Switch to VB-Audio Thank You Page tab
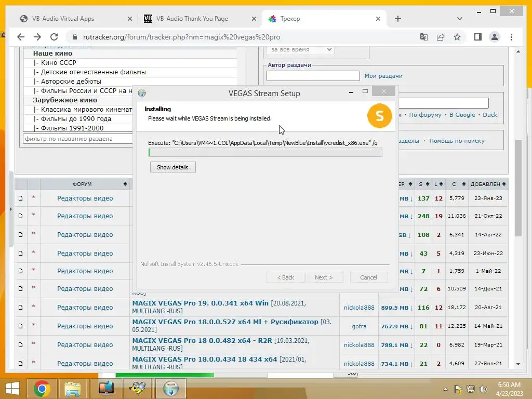Viewport: 532px width, 399px height. pos(192,19)
